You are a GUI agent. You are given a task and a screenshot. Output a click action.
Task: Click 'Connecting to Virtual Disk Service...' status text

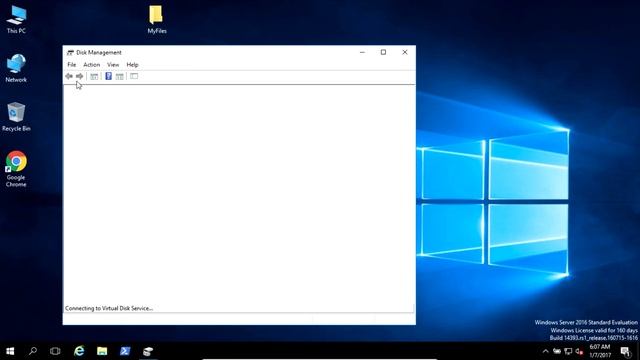109,309
